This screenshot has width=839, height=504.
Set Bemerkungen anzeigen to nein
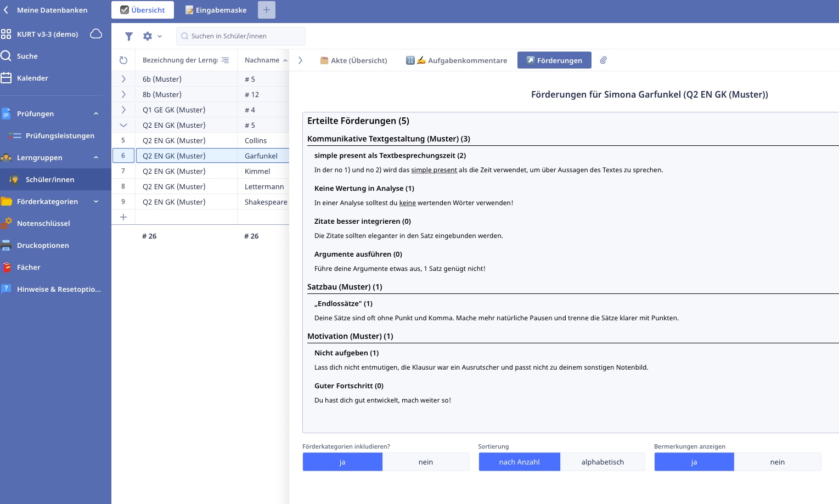(778, 462)
